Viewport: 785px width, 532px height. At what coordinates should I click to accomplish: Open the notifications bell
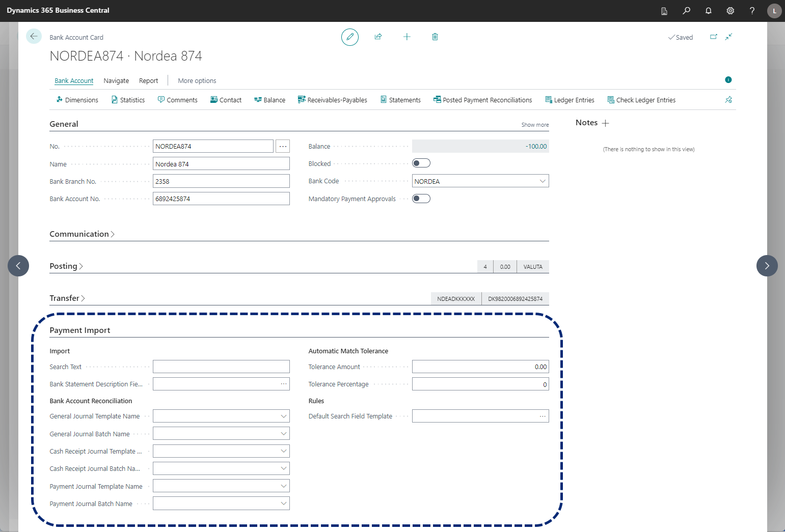tap(709, 11)
